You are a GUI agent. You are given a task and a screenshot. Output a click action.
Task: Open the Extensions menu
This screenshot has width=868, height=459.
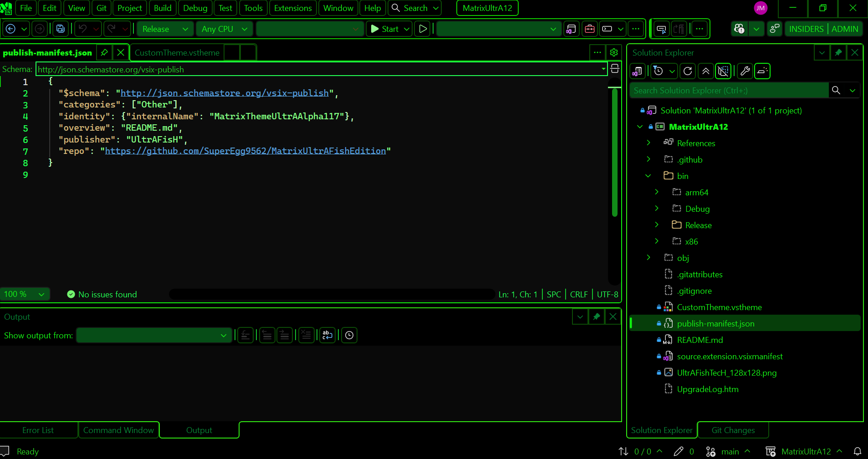coord(293,8)
